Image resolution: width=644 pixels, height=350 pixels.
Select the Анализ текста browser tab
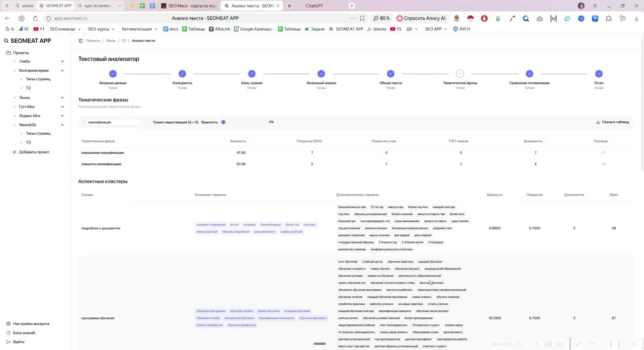click(252, 6)
